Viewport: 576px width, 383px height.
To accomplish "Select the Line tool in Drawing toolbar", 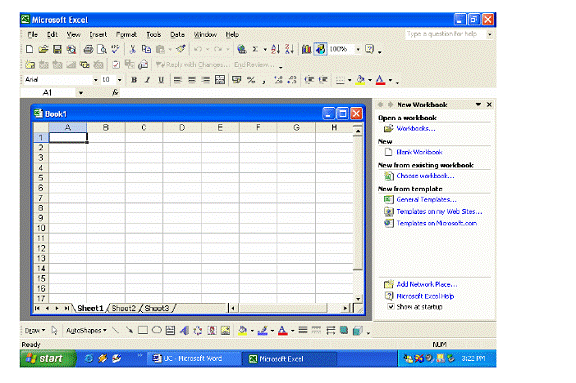I will [115, 330].
